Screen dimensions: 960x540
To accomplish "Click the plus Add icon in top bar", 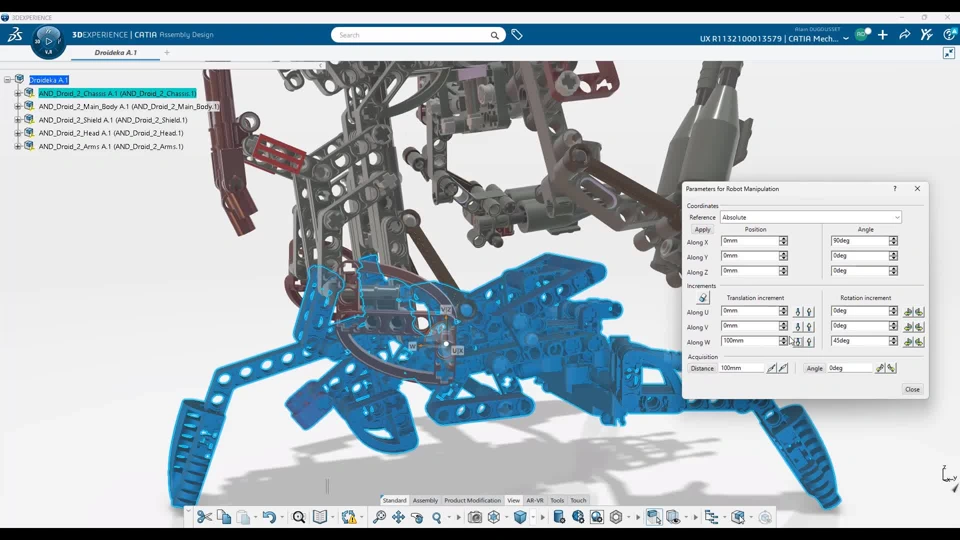I will (x=882, y=35).
